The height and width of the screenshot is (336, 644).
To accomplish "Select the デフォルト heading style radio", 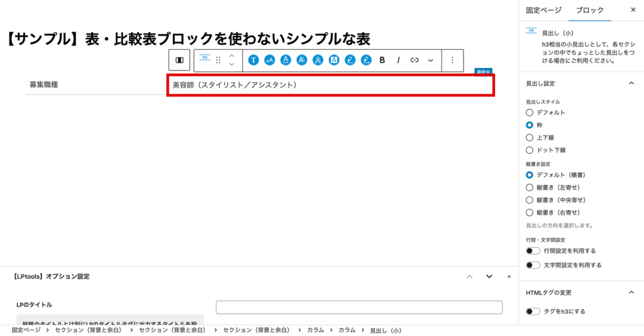I will (x=530, y=113).
